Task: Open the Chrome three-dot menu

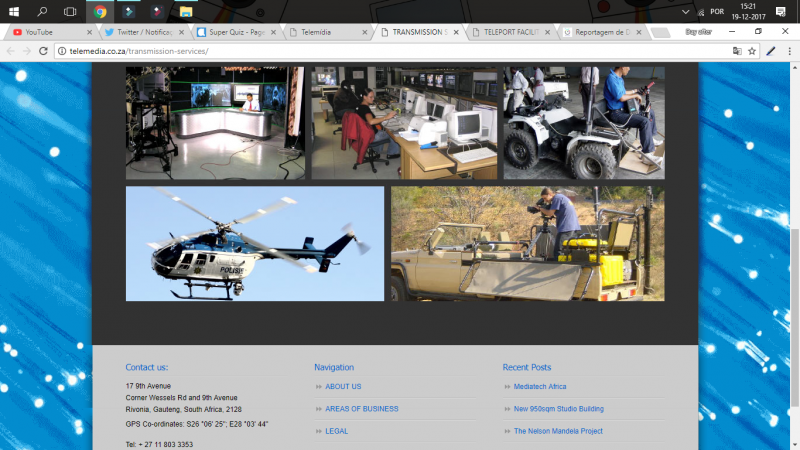Action: (789, 51)
